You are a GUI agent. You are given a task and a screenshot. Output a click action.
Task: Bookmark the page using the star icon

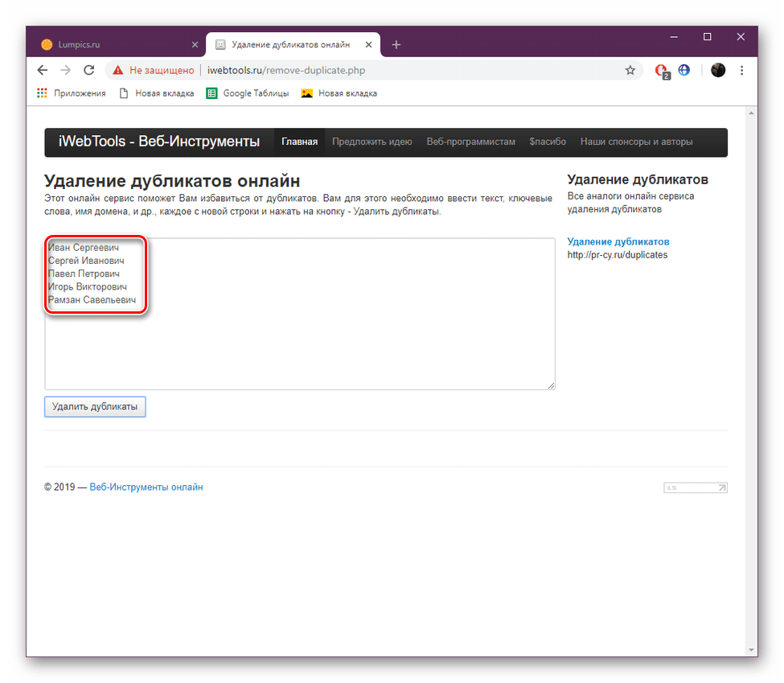tap(630, 70)
